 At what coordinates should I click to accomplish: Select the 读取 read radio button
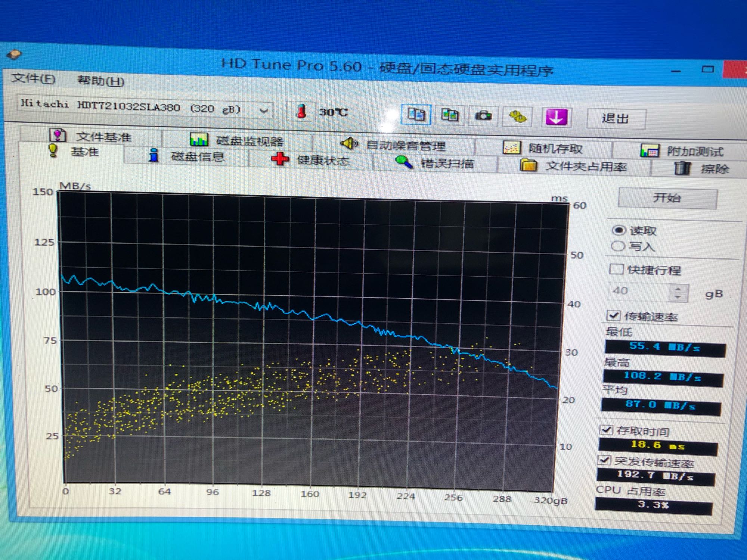[x=619, y=230]
